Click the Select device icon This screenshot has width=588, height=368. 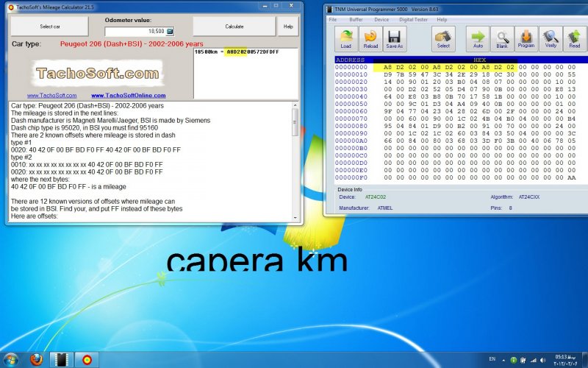(443, 39)
